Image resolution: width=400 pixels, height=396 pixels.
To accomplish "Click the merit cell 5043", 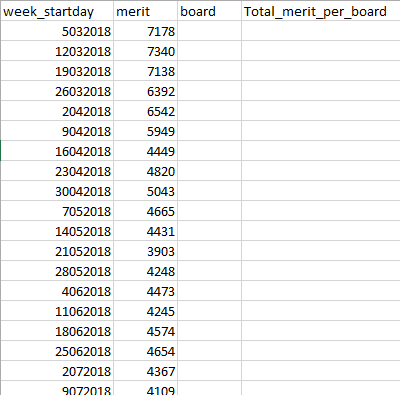I will pos(146,191).
